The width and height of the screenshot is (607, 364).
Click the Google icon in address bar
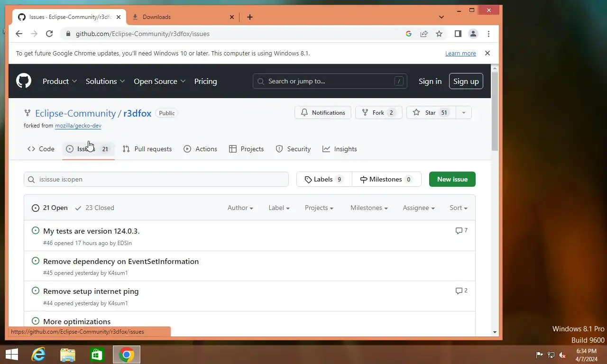point(409,34)
